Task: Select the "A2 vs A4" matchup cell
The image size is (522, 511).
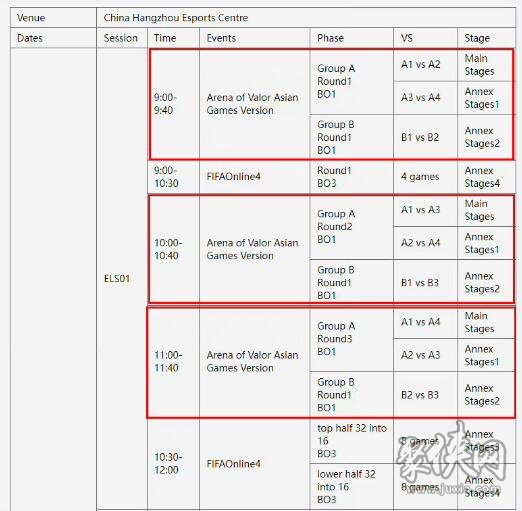Action: (426, 243)
